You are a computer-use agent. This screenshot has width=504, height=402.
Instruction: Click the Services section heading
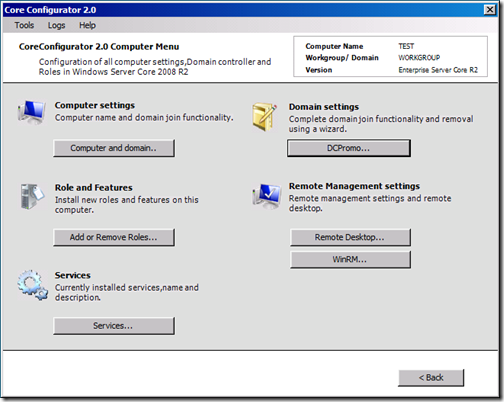73,275
